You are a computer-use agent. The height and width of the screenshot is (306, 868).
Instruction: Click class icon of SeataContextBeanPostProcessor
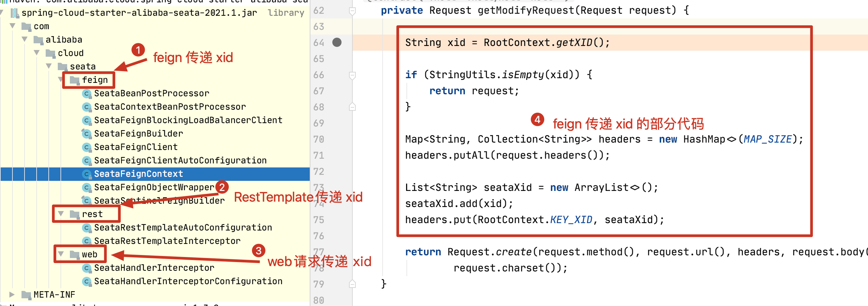tap(87, 107)
